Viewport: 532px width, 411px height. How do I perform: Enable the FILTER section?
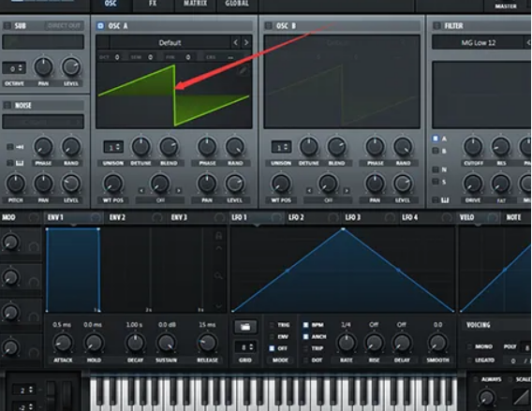(x=437, y=26)
